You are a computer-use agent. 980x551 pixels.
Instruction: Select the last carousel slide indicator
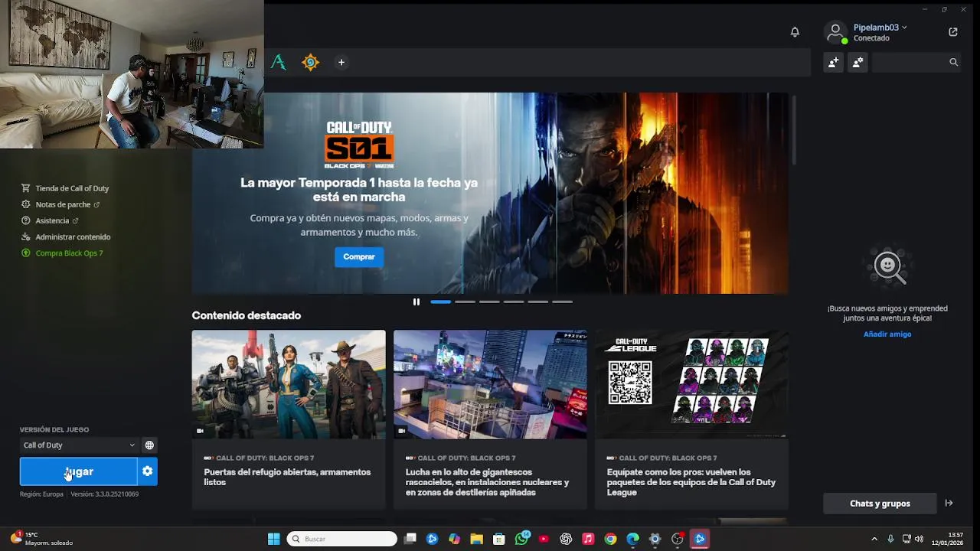point(562,302)
